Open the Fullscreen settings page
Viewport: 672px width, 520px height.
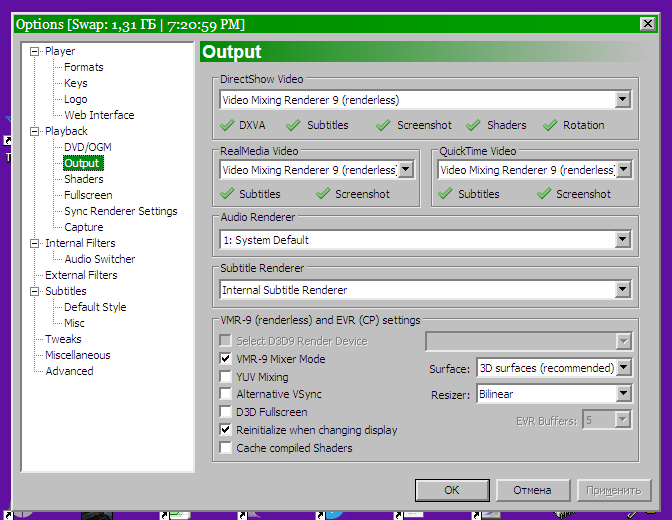tap(88, 195)
